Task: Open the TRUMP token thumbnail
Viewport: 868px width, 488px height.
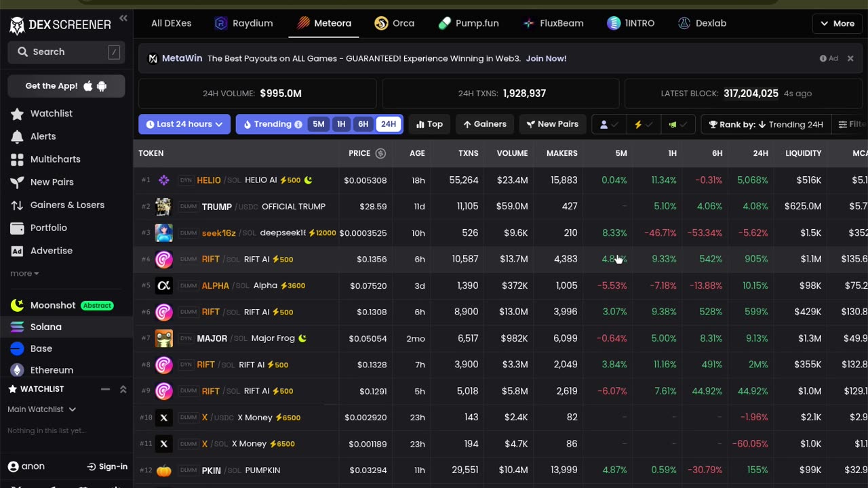Action: tap(163, 207)
